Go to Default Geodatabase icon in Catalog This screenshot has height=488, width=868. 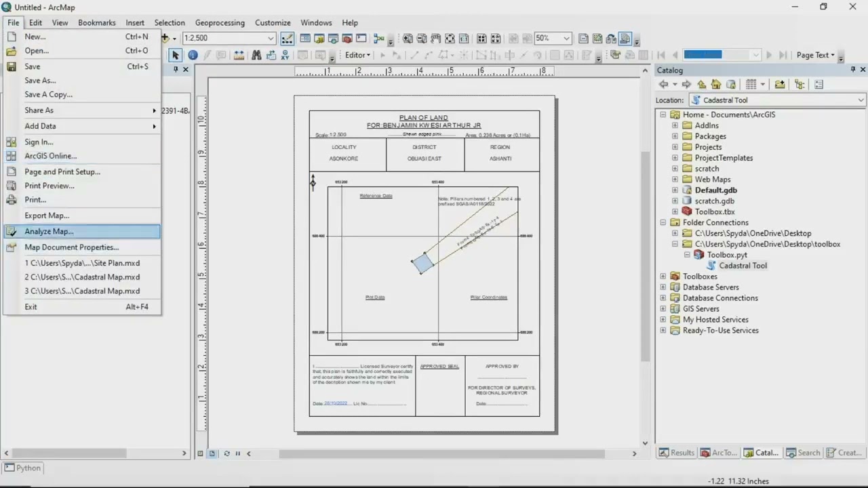pos(731,84)
